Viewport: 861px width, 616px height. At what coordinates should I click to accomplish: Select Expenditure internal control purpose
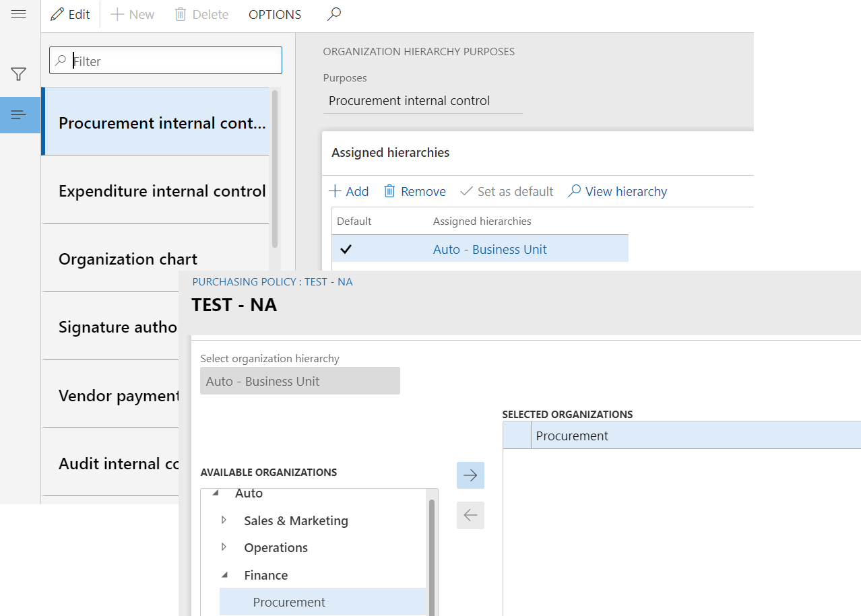pyautogui.click(x=162, y=191)
